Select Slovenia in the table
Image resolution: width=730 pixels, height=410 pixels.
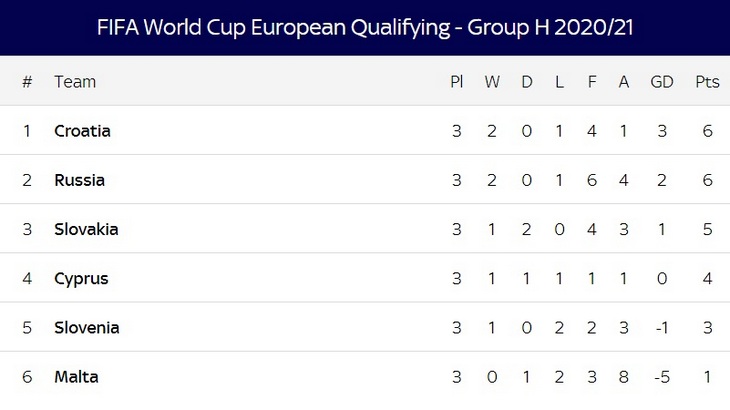[x=87, y=327]
